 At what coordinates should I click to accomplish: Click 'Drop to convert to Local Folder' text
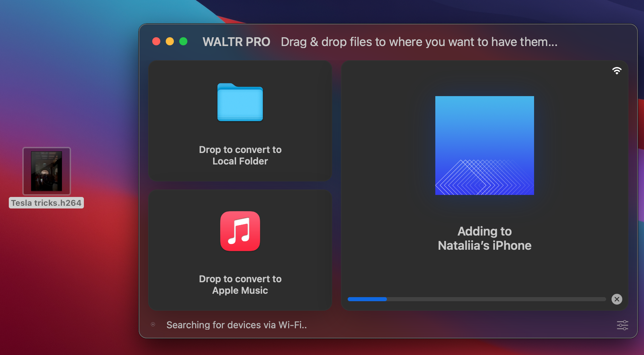240,155
